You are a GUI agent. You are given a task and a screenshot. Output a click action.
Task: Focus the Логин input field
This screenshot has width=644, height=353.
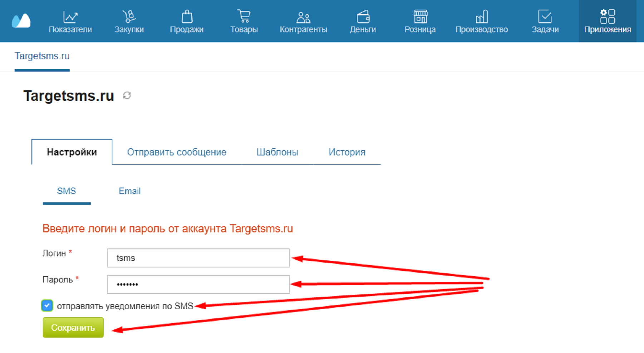click(198, 258)
